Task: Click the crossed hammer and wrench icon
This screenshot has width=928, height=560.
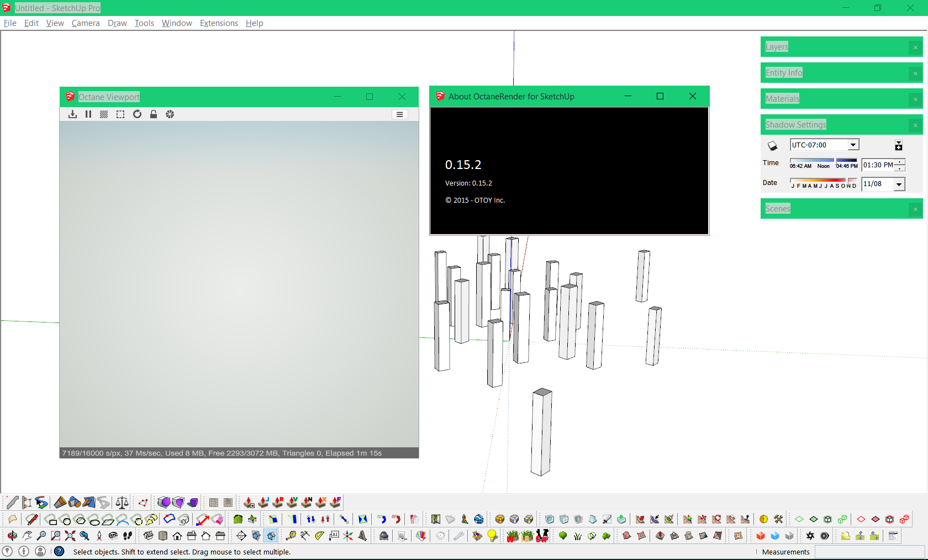Action: click(778, 519)
